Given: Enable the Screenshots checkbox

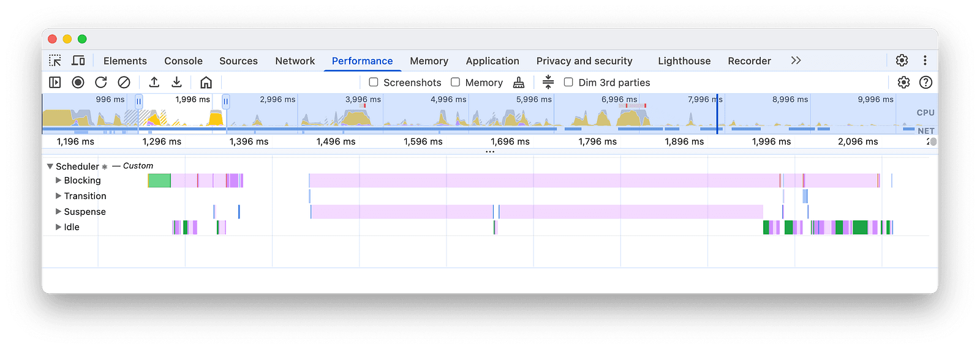Looking at the screenshot, I should click(374, 82).
